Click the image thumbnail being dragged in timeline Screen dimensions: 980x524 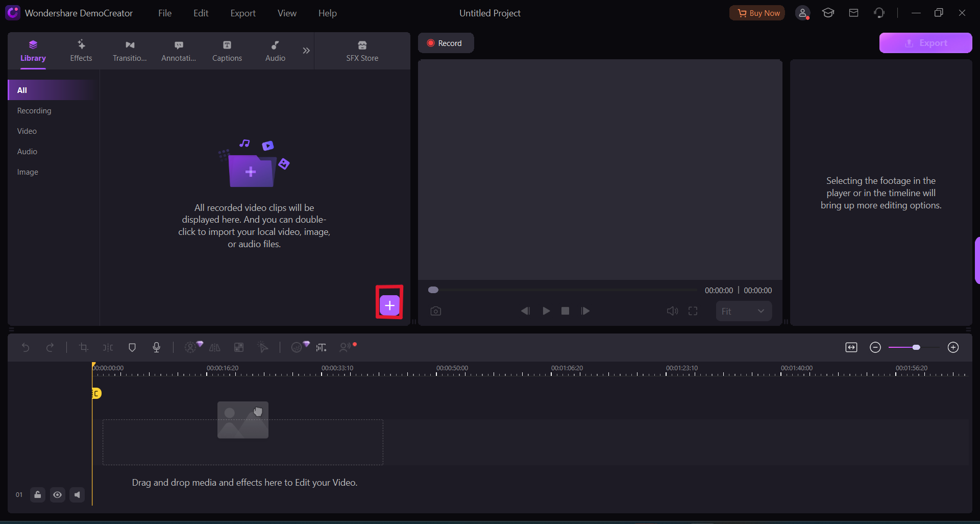[243, 420]
